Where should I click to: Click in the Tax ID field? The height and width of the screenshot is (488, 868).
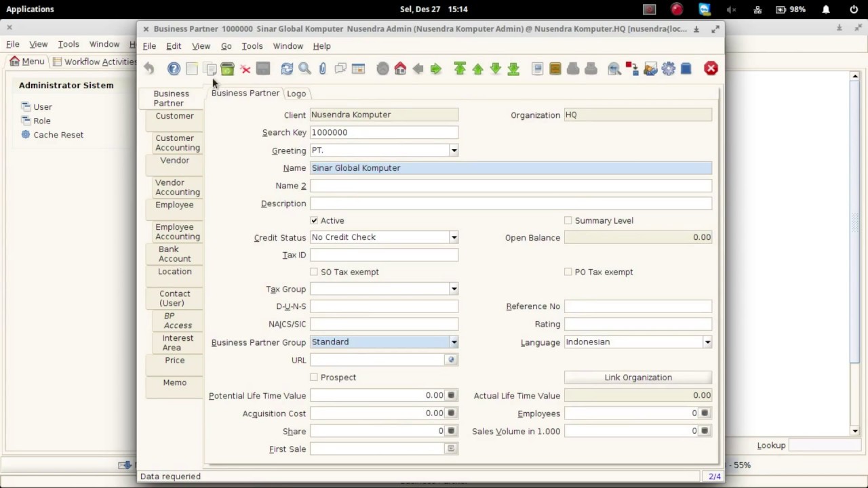click(x=384, y=255)
